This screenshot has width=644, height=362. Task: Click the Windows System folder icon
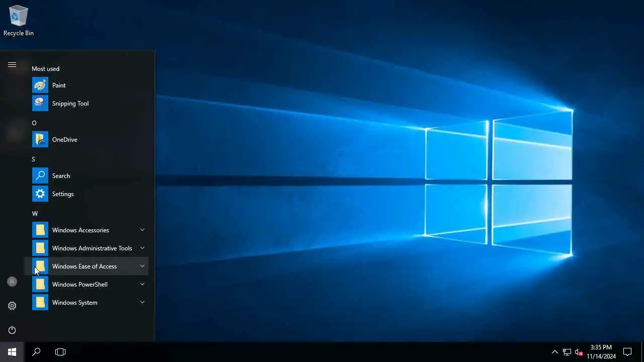click(x=40, y=303)
